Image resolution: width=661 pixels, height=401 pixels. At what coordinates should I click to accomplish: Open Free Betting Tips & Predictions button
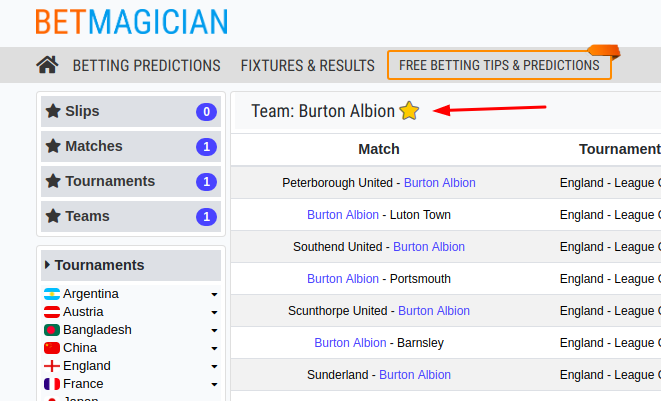pos(499,65)
